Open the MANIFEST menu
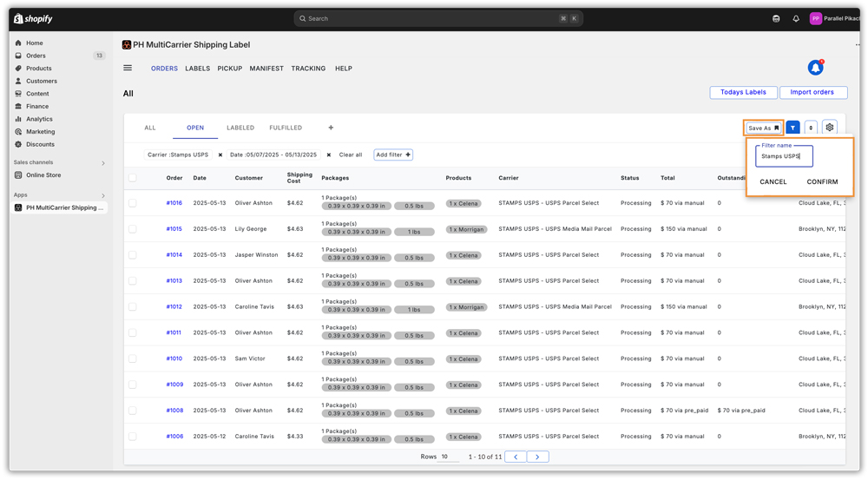 [x=266, y=69]
